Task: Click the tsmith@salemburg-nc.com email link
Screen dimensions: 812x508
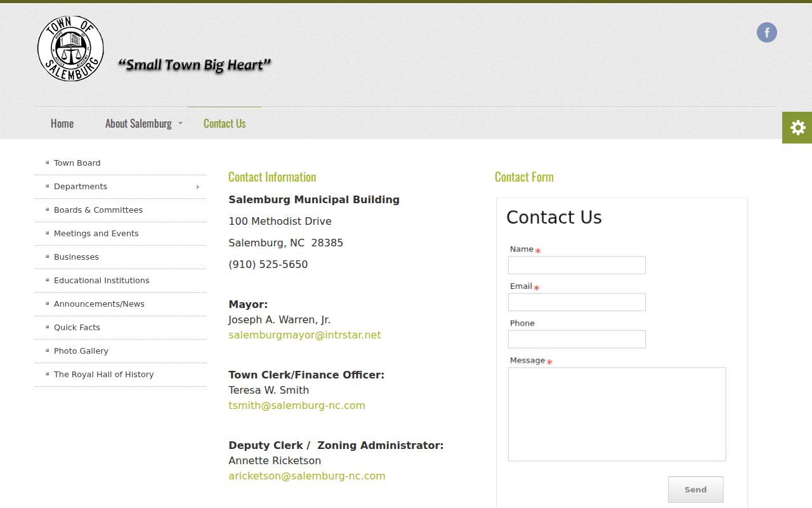Action: 297,406
